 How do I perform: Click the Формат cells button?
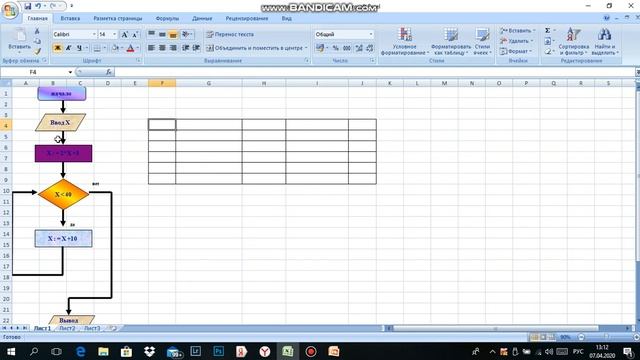click(x=516, y=51)
